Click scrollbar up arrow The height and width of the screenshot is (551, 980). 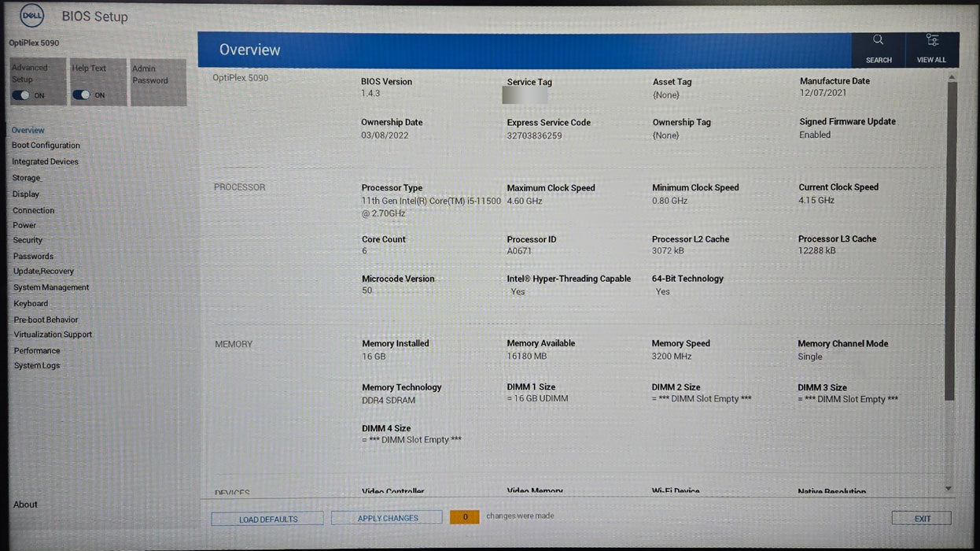point(952,77)
